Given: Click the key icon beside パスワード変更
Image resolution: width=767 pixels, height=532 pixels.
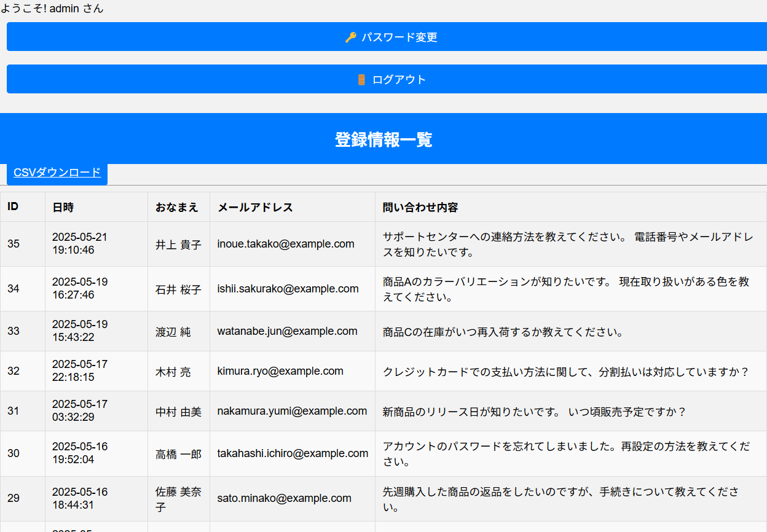Looking at the screenshot, I should point(350,37).
